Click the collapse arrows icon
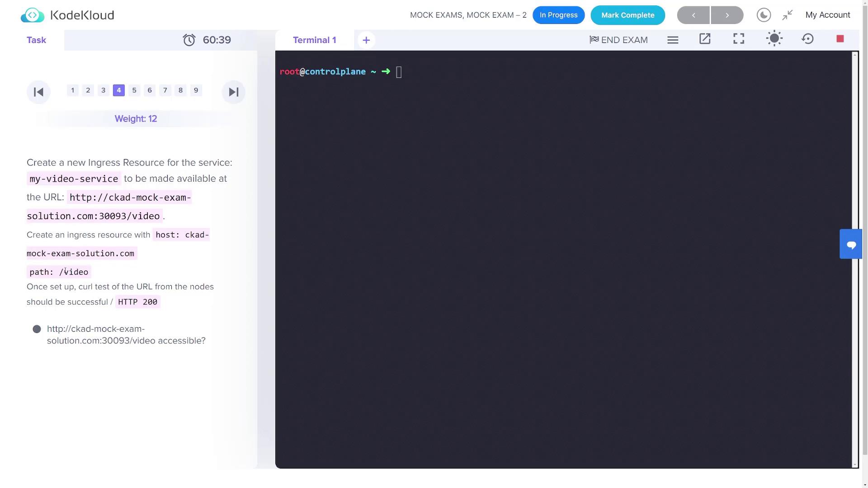This screenshot has height=488, width=868. pyautogui.click(x=788, y=15)
